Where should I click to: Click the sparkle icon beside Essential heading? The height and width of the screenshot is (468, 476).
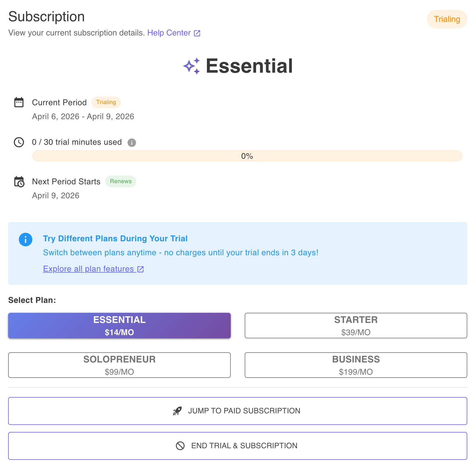pyautogui.click(x=192, y=66)
